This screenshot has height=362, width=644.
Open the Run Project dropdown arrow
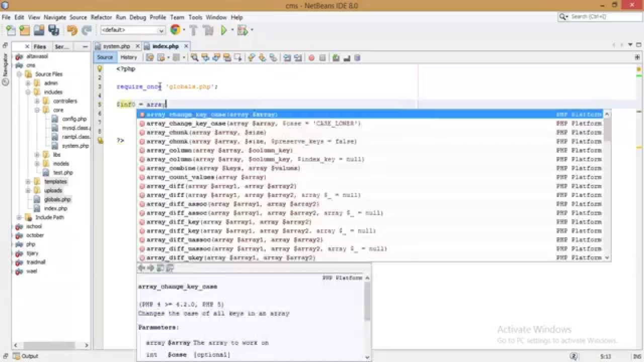[231, 30]
